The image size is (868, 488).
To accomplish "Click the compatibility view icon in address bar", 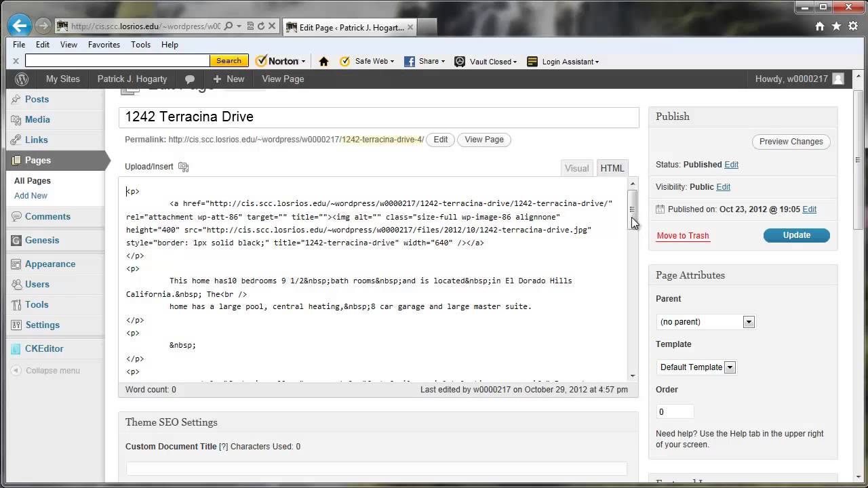I will (x=250, y=26).
